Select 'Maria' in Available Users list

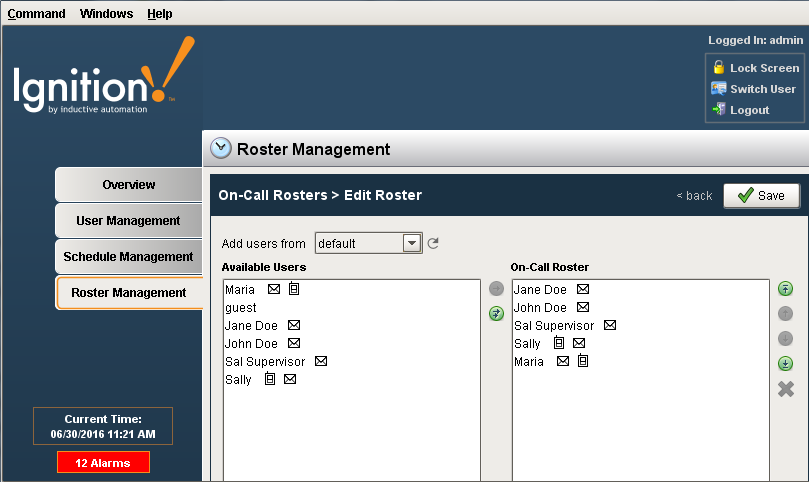pyautogui.click(x=240, y=290)
